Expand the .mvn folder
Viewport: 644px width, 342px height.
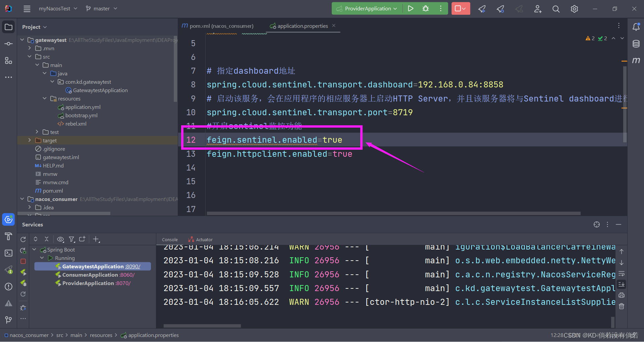[30, 48]
